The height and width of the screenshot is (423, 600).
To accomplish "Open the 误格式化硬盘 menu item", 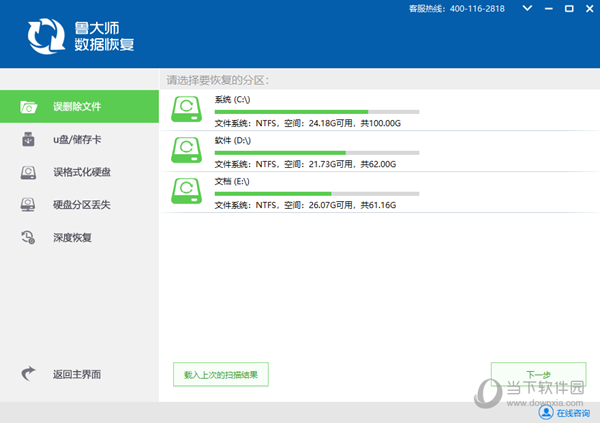I will (79, 172).
